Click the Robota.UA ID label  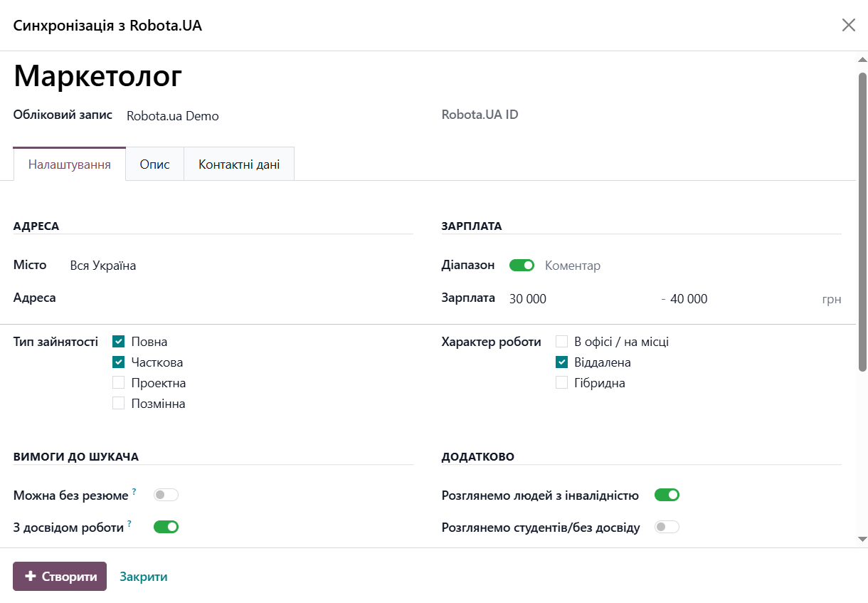[x=480, y=115]
